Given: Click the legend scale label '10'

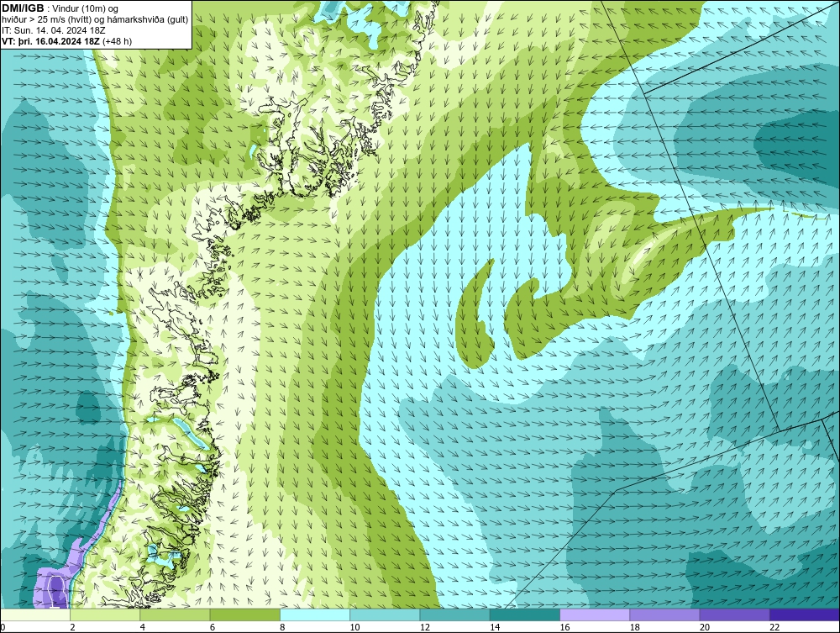Looking at the screenshot, I should (x=354, y=627).
